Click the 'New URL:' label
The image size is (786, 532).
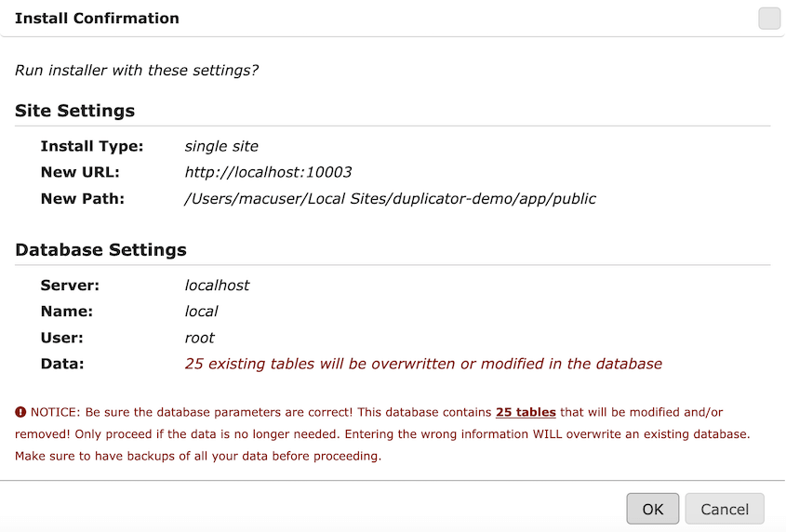(x=80, y=172)
